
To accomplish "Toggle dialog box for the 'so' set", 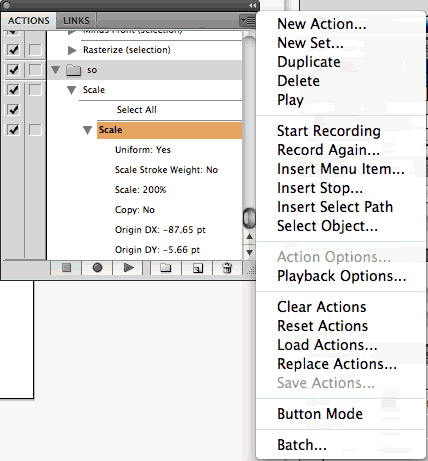I will coord(35,70).
